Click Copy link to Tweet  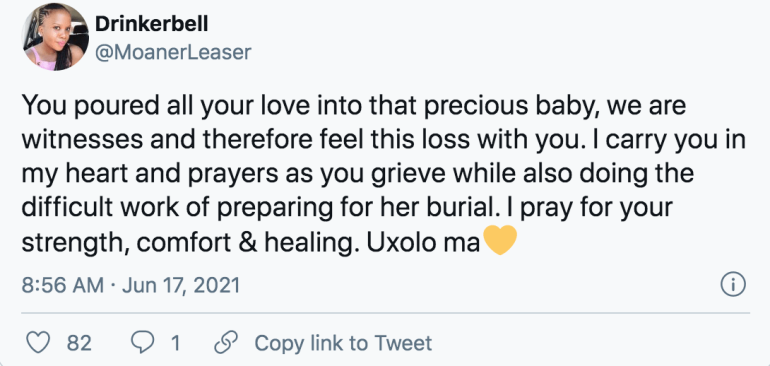click(x=343, y=343)
